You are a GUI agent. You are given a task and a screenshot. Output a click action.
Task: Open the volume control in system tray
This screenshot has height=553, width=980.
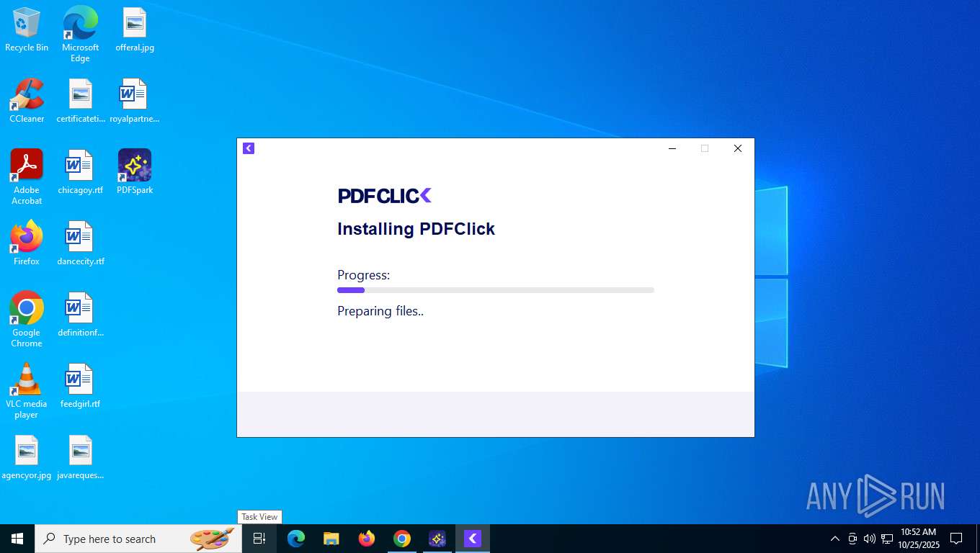click(x=870, y=539)
